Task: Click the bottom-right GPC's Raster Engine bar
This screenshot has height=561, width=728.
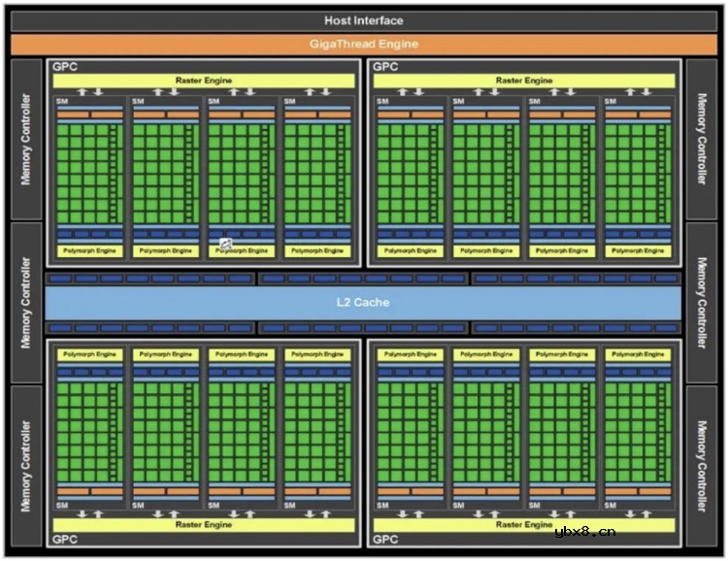Action: [x=524, y=524]
